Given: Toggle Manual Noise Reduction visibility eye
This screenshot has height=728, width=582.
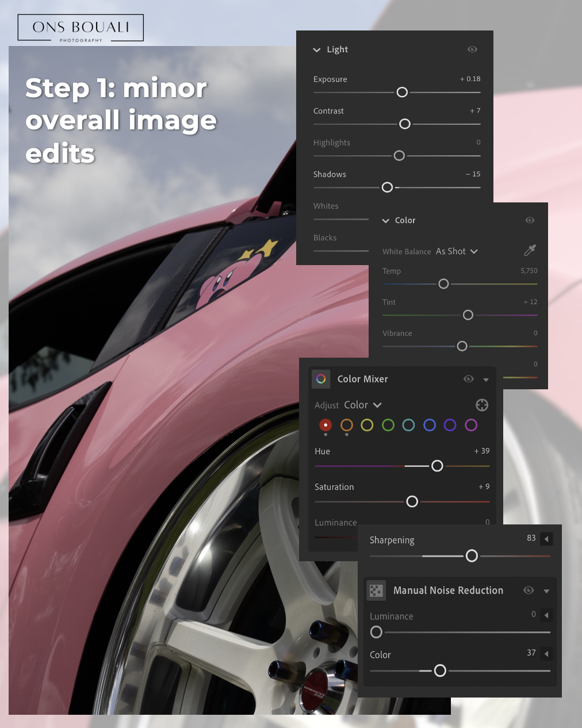Looking at the screenshot, I should tap(529, 590).
